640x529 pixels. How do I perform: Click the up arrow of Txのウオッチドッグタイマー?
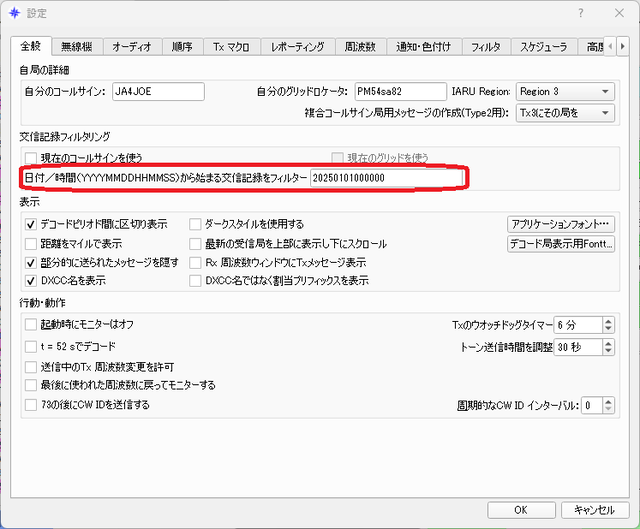point(608,322)
